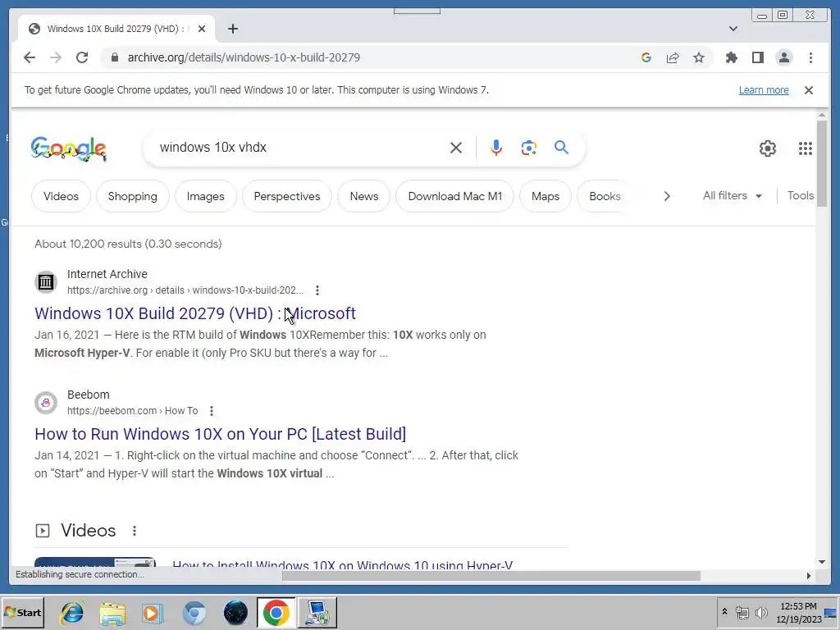The width and height of the screenshot is (840, 630).
Task: Open Windows Media Player from the taskbar
Action: (153, 613)
